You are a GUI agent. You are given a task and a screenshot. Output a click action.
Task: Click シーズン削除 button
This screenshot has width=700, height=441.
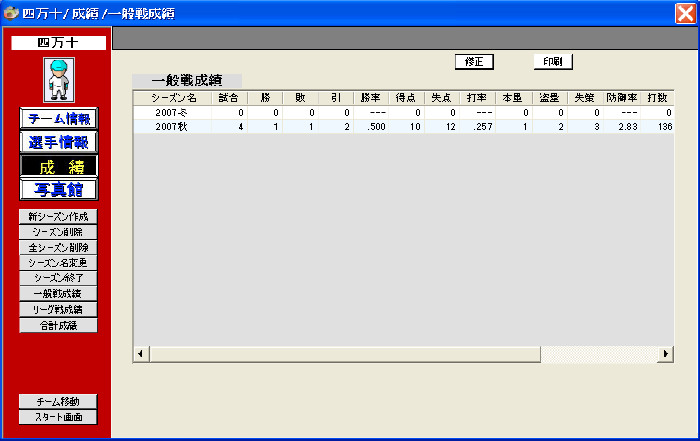[x=58, y=232]
